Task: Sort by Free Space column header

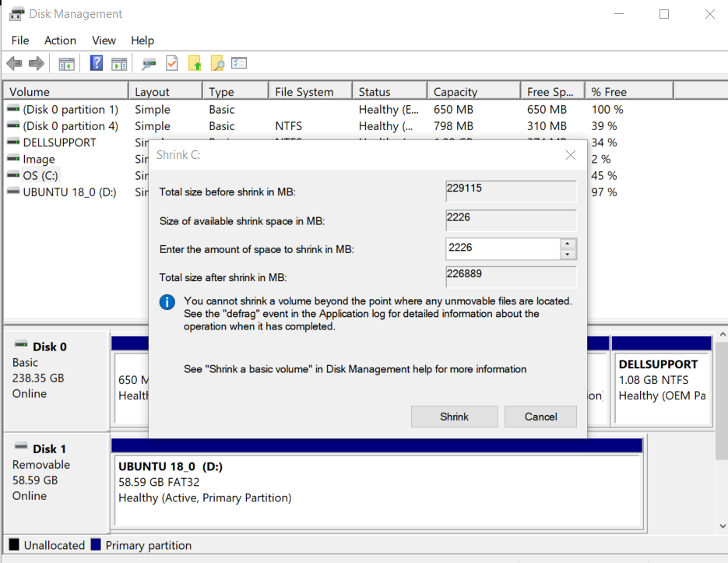Action: 553,92
